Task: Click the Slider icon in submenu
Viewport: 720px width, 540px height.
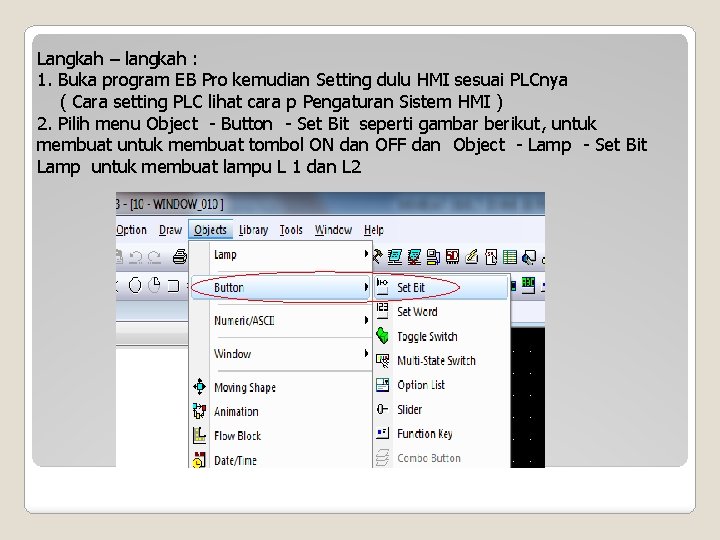Action: (382, 409)
